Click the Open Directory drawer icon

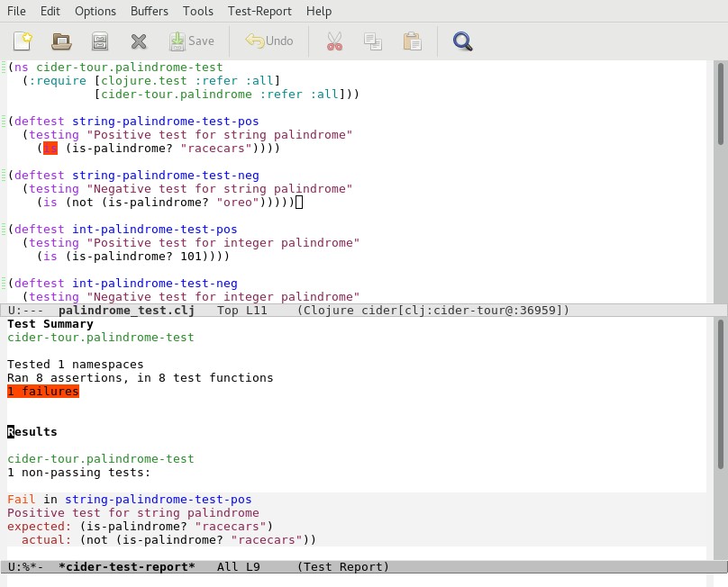[x=100, y=41]
